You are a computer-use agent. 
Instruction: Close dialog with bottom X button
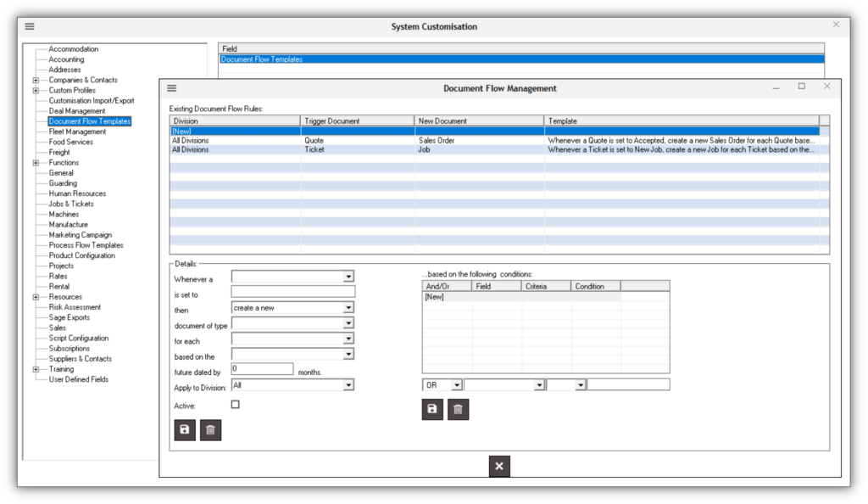coord(499,467)
